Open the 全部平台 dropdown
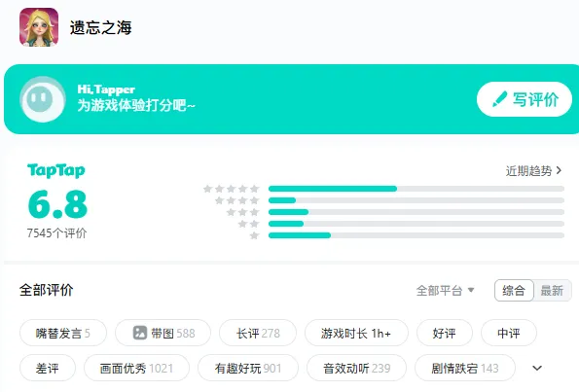The image size is (579, 392). pyautogui.click(x=445, y=291)
